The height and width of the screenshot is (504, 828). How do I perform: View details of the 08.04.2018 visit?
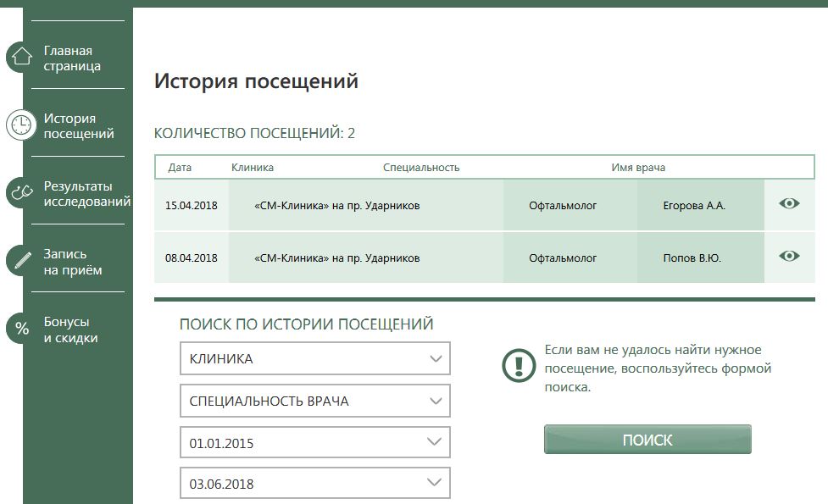(x=789, y=257)
